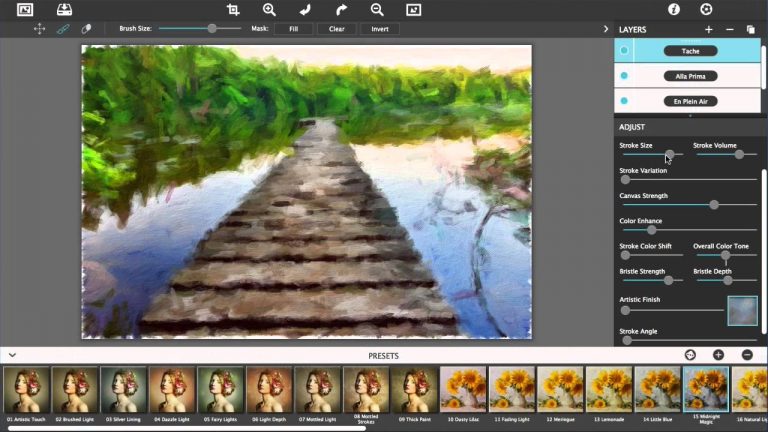Apply the 03 Silver Lining preset

point(123,390)
